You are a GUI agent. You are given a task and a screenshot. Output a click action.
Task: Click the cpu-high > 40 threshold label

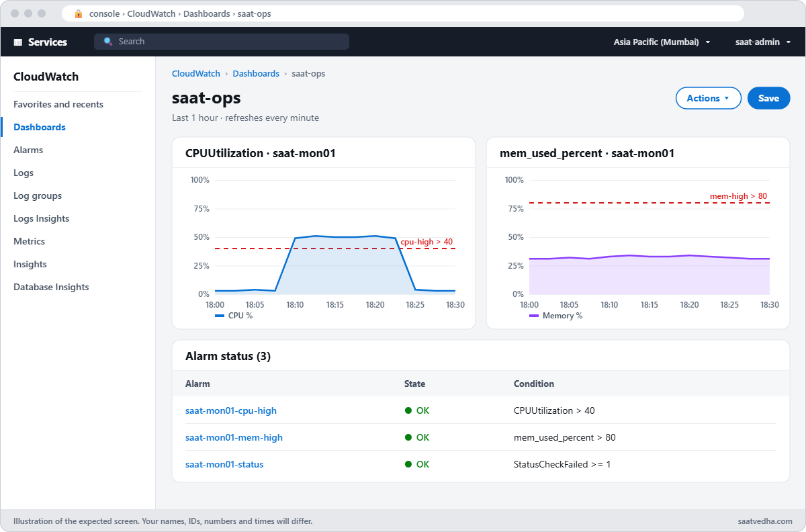pos(427,242)
